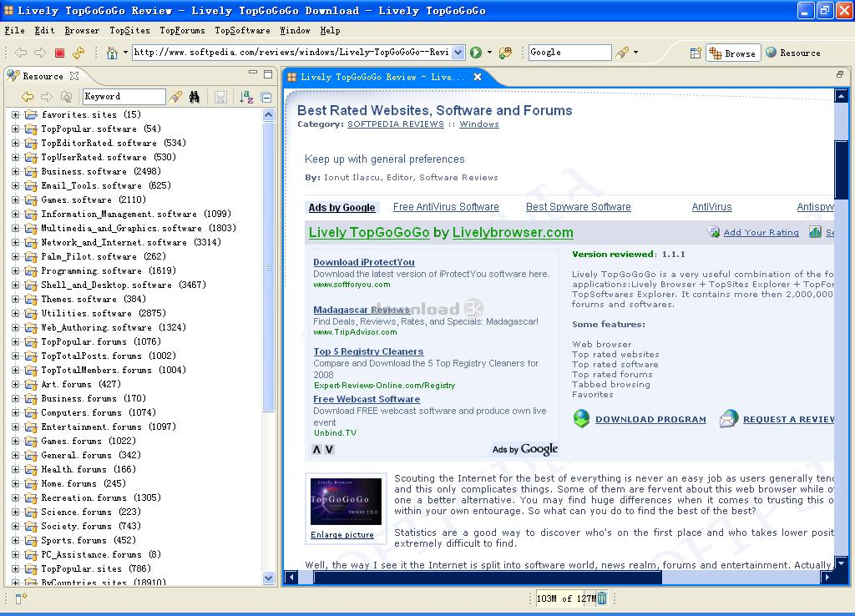Image resolution: width=855 pixels, height=616 pixels.
Task: Switch to the Browse perspective
Action: (733, 53)
